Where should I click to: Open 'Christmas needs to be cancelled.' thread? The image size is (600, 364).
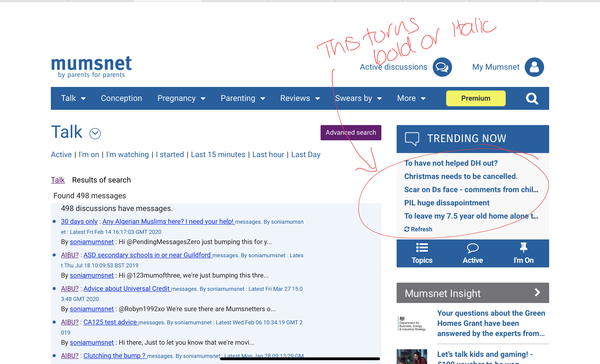pos(461,176)
